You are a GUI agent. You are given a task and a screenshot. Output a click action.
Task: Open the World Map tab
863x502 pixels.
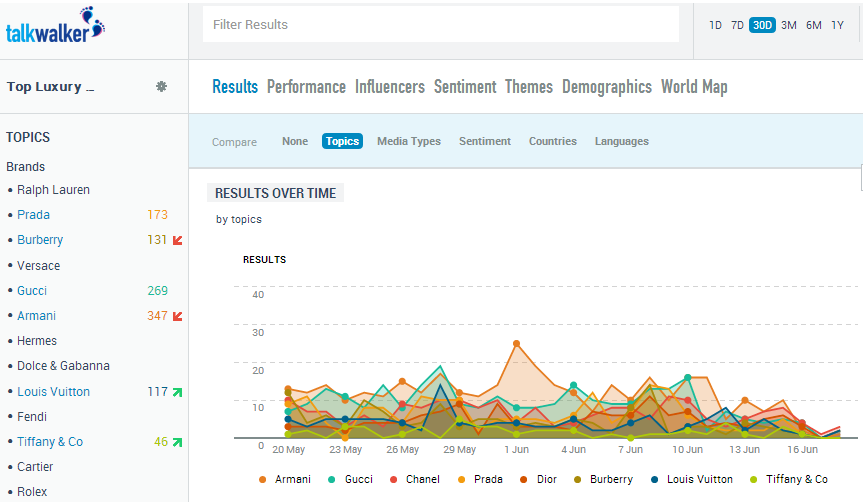(x=694, y=87)
